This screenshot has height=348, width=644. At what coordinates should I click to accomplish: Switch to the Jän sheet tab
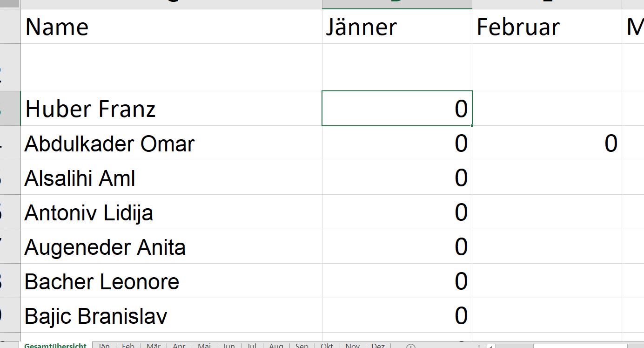pyautogui.click(x=104, y=346)
